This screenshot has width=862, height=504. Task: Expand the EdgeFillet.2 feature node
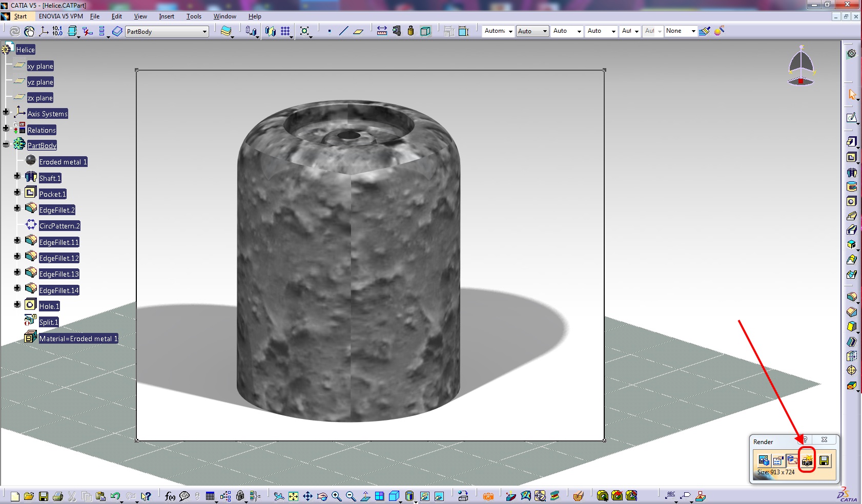coord(17,208)
